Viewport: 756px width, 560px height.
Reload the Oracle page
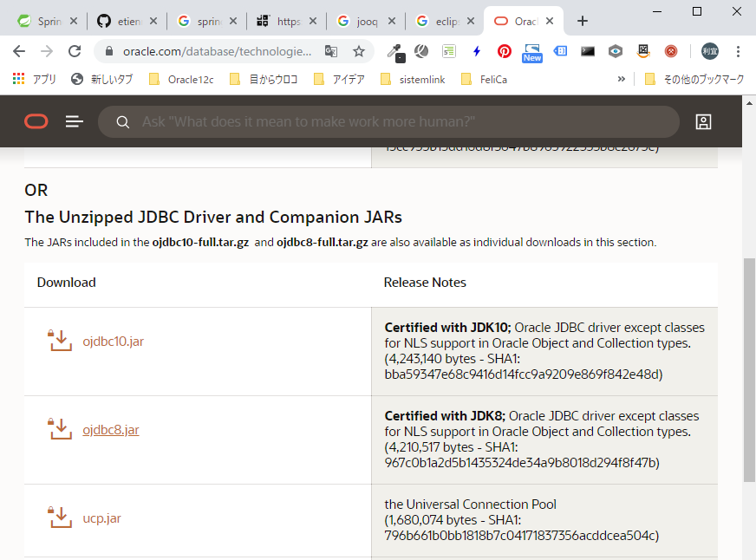tap(75, 51)
